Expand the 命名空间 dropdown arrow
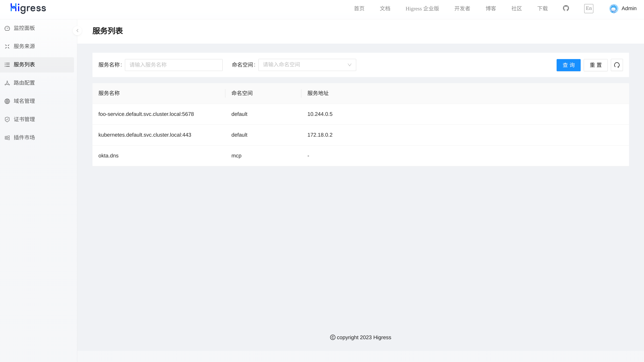The width and height of the screenshot is (644, 362). [349, 65]
